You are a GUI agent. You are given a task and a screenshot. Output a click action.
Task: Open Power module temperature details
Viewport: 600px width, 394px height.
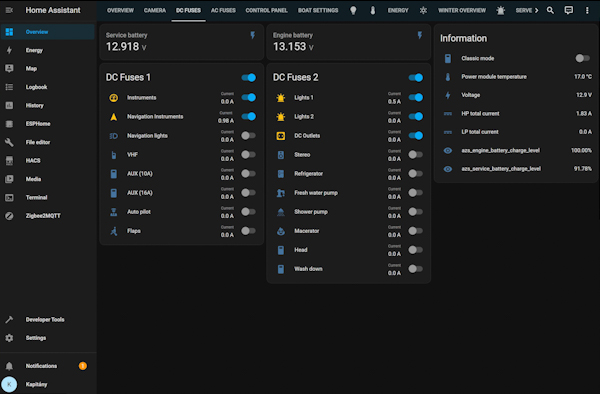coord(516,77)
